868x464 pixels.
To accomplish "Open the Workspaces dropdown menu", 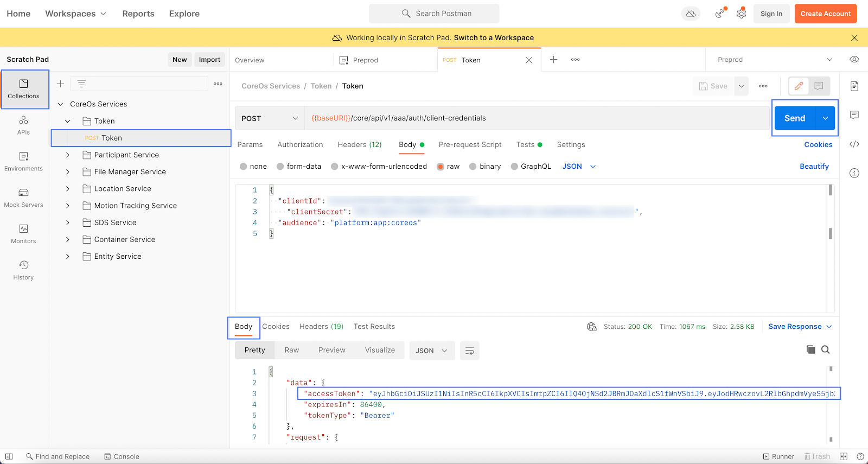I will point(75,14).
